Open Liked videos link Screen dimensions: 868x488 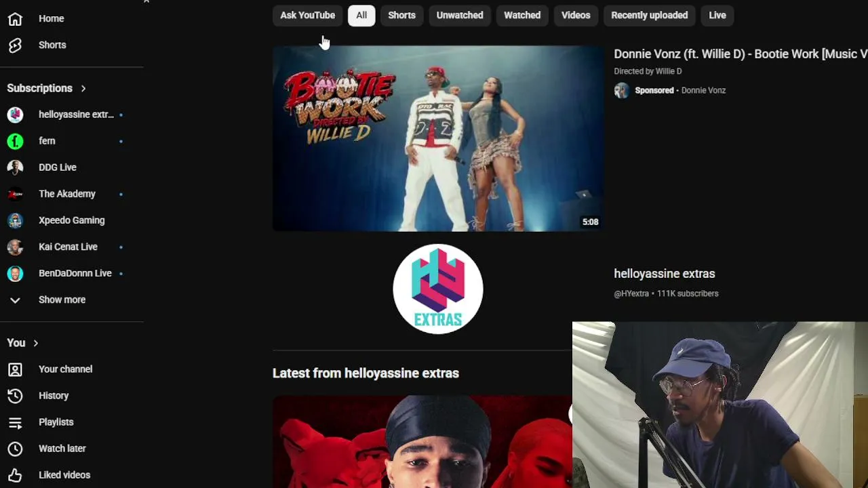[64, 475]
